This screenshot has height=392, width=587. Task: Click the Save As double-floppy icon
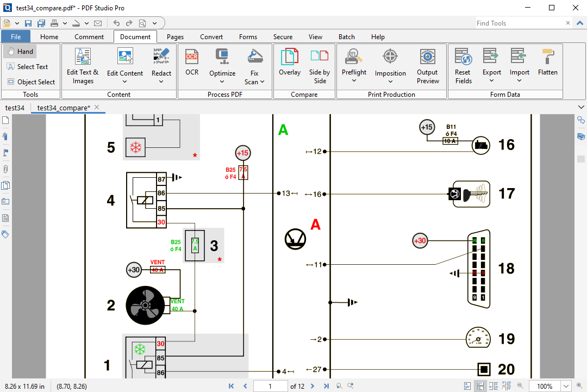coord(41,23)
